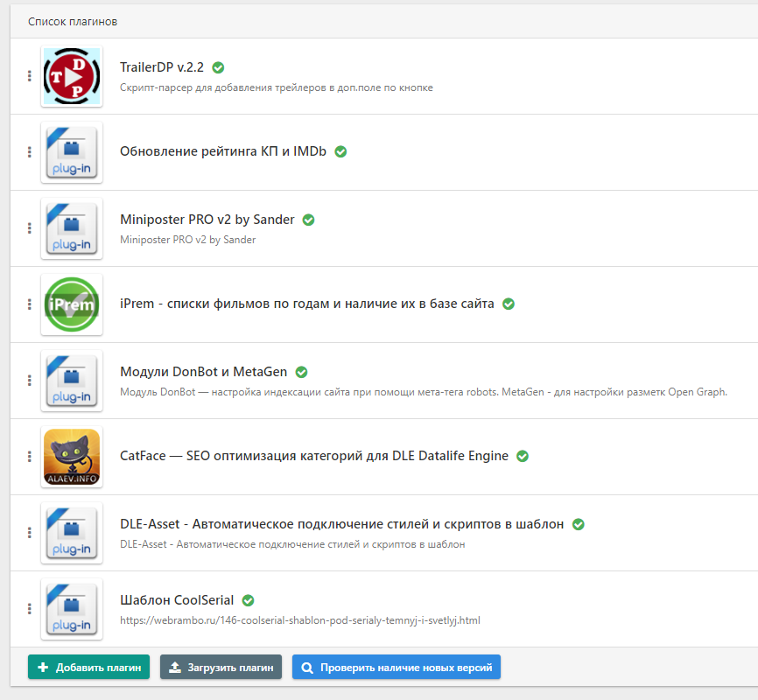Toggle the green status check next to CatFace
This screenshot has width=758, height=700.
click(x=523, y=456)
